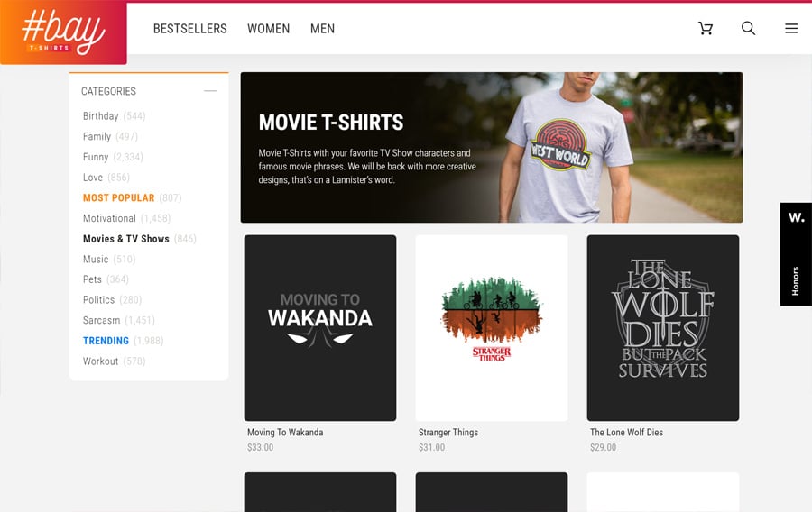This screenshot has width=812, height=512.
Task: Click the $31.00 price
Action: [x=432, y=447]
